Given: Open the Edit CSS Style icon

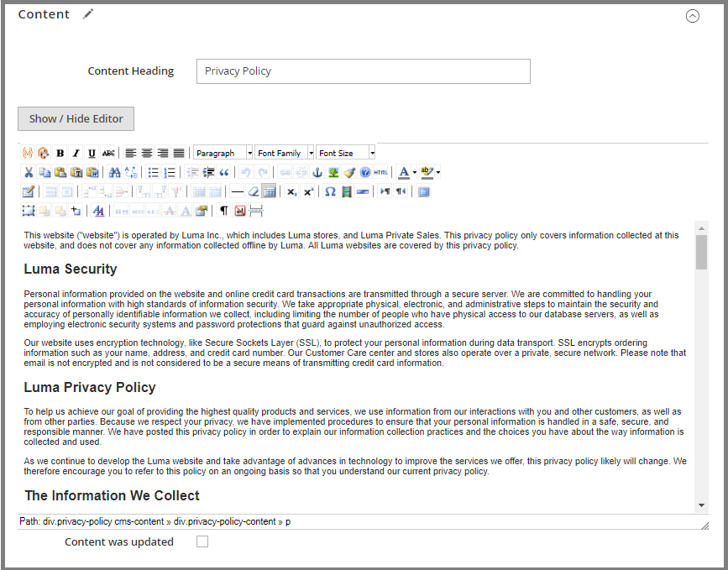Looking at the screenshot, I should tap(98, 212).
